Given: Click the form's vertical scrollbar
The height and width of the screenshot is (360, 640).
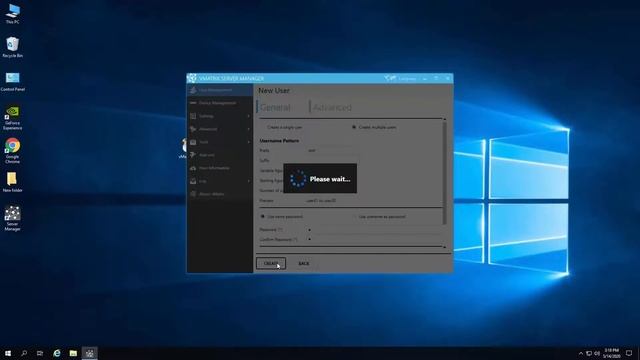Looking at the screenshot, I should click(444, 172).
